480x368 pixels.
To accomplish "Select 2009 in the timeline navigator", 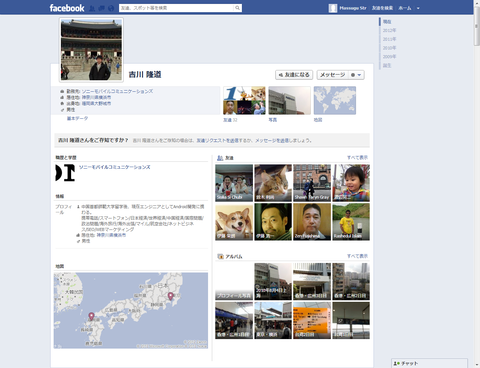I will (389, 57).
